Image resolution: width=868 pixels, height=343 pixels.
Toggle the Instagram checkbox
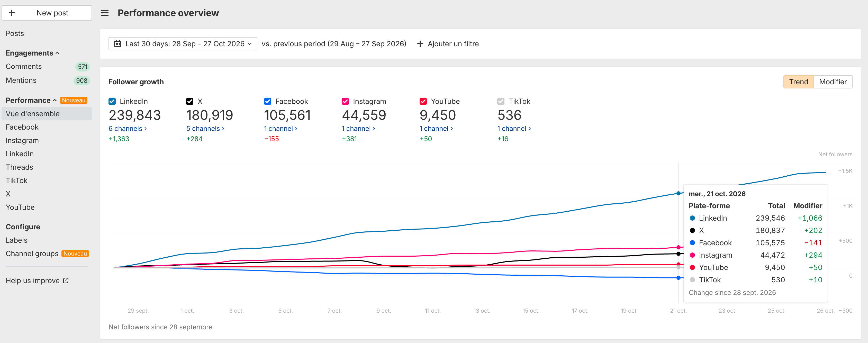click(x=345, y=101)
